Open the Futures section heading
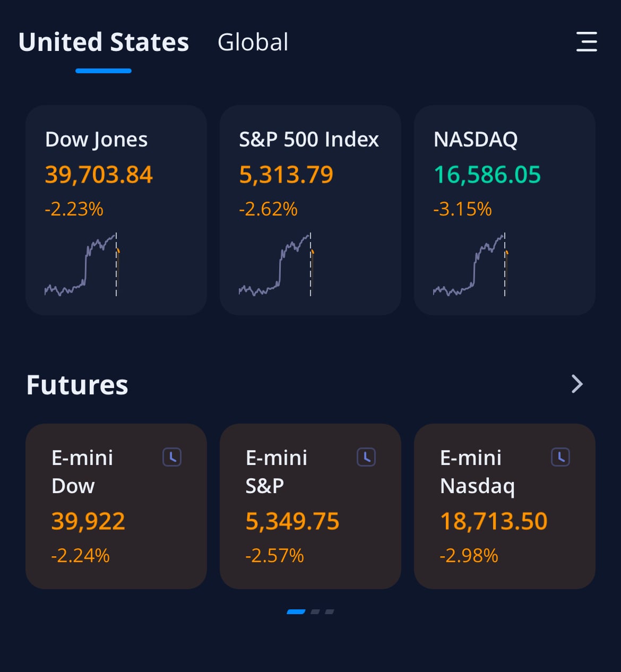 [x=77, y=385]
